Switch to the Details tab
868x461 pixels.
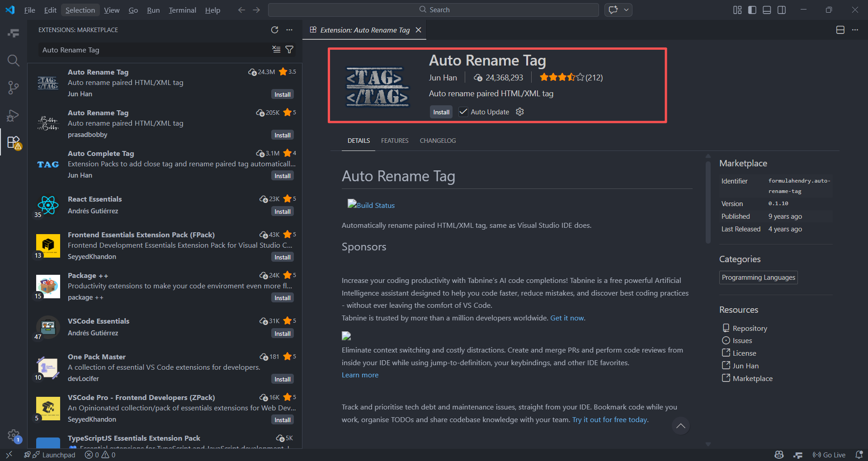(x=359, y=141)
